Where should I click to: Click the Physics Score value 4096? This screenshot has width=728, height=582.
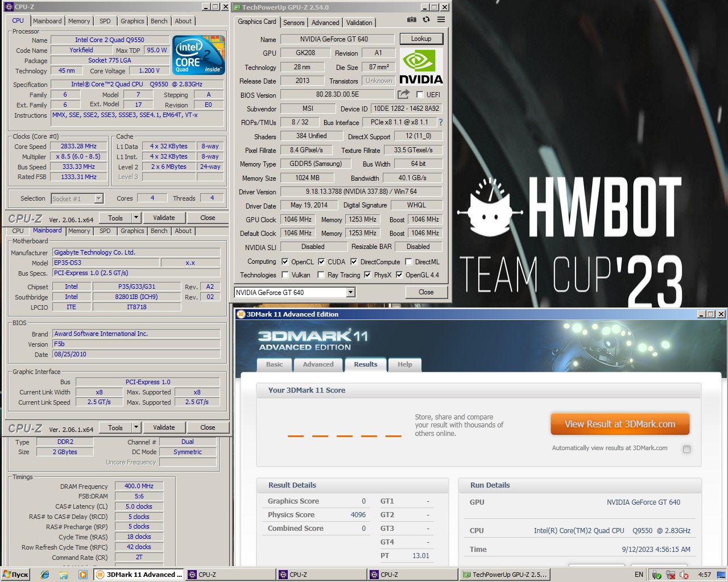[x=358, y=514]
